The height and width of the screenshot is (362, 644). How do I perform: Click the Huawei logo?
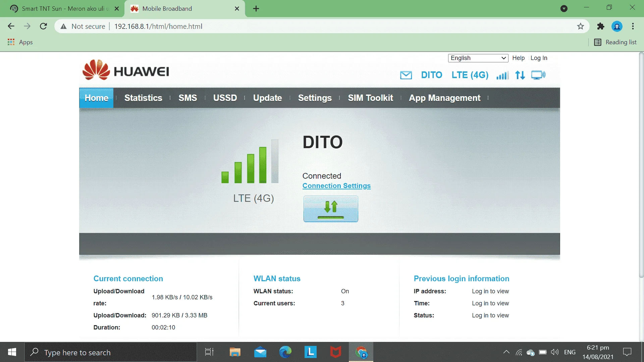coord(126,70)
